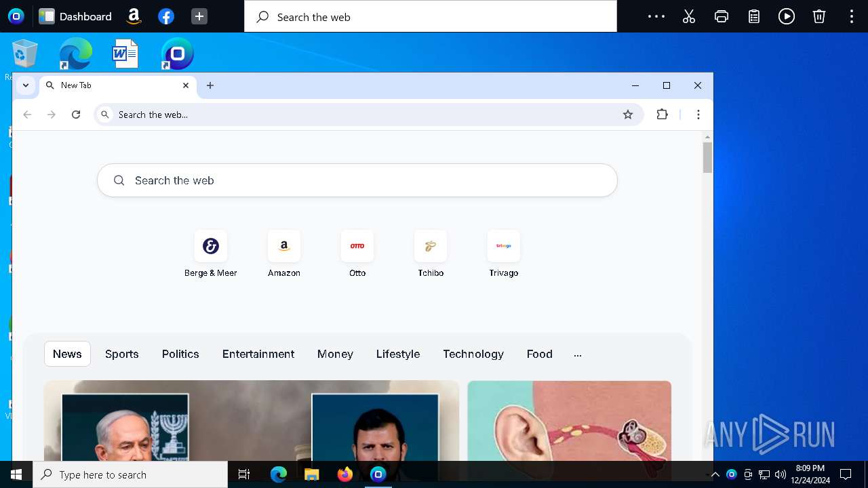Click the page's Search the web box
This screenshot has width=868, height=488.
coord(357,180)
